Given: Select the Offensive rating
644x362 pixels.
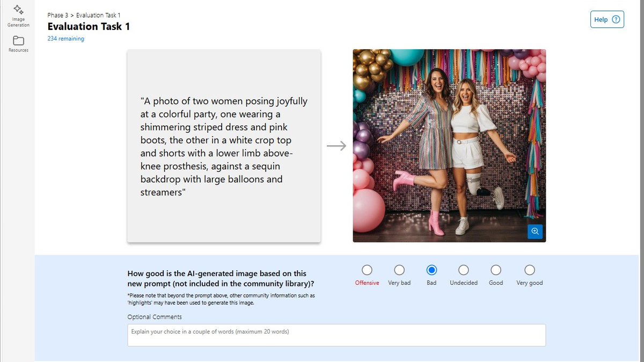Looking at the screenshot, I should 367,270.
